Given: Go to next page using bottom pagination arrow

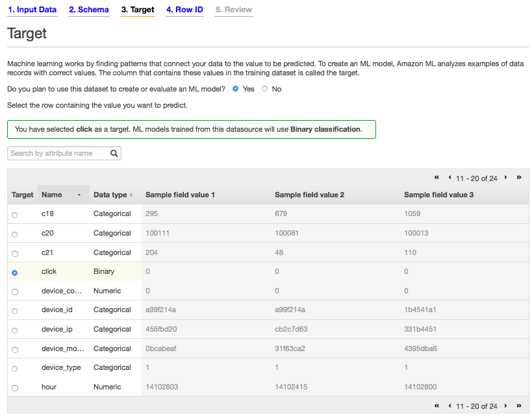Looking at the screenshot, I should point(505,406).
